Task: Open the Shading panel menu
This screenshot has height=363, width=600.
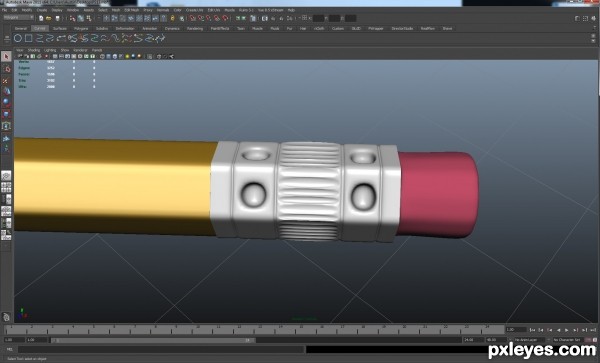Action: pyautogui.click(x=34, y=50)
